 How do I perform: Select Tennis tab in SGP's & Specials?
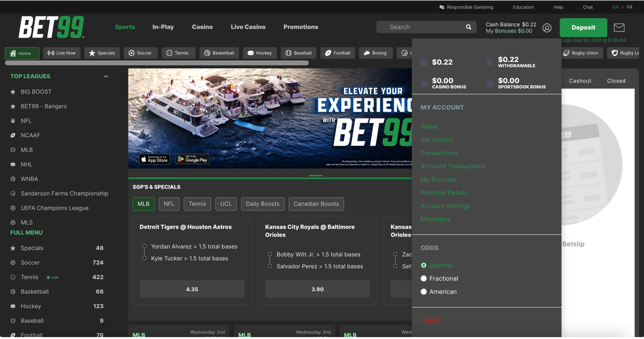coord(197,204)
